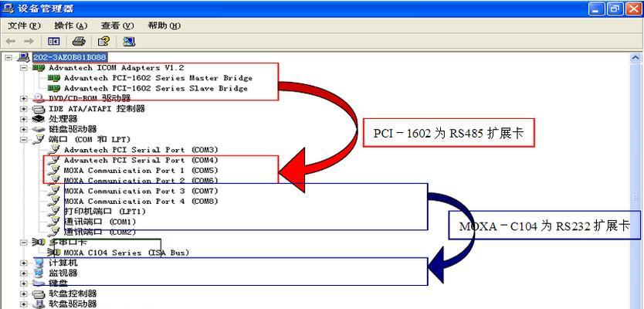Click the 多串口卡 multiport card icon
The width and height of the screenshot is (644, 309).
(38, 242)
